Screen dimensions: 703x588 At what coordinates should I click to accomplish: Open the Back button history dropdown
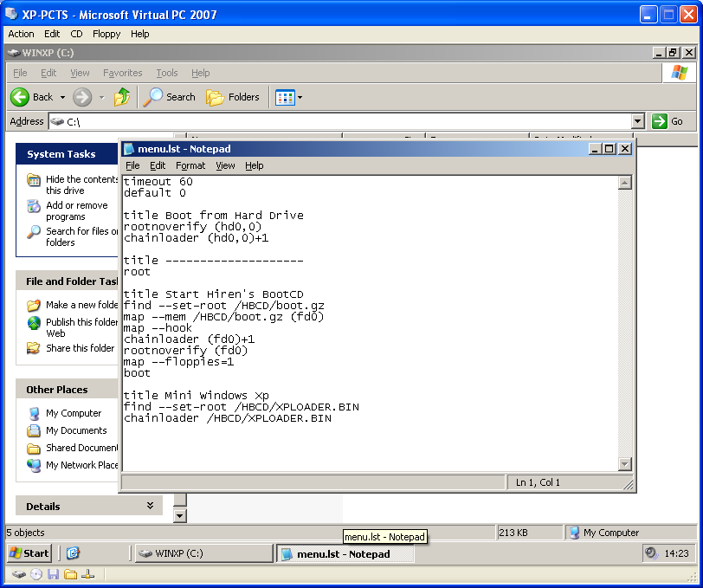pos(62,97)
